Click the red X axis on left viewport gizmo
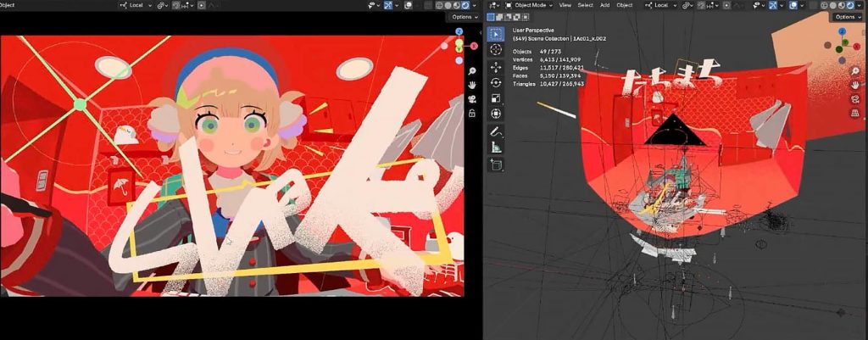868x340 pixels. coord(473,46)
